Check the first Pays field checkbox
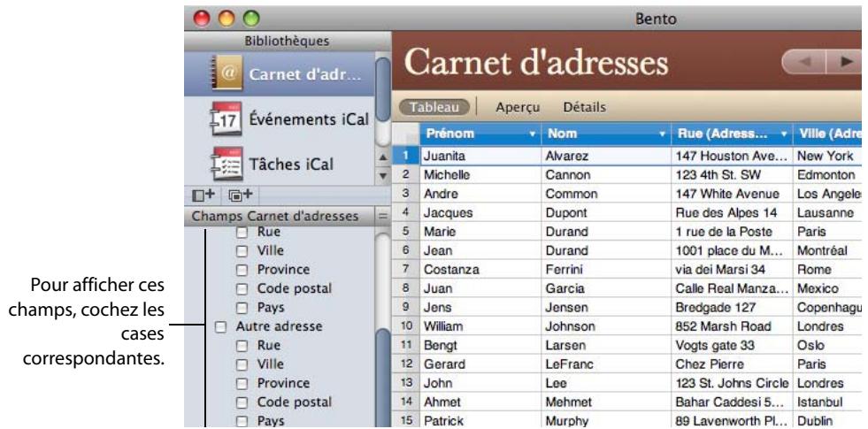The height and width of the screenshot is (429, 868). [x=242, y=309]
